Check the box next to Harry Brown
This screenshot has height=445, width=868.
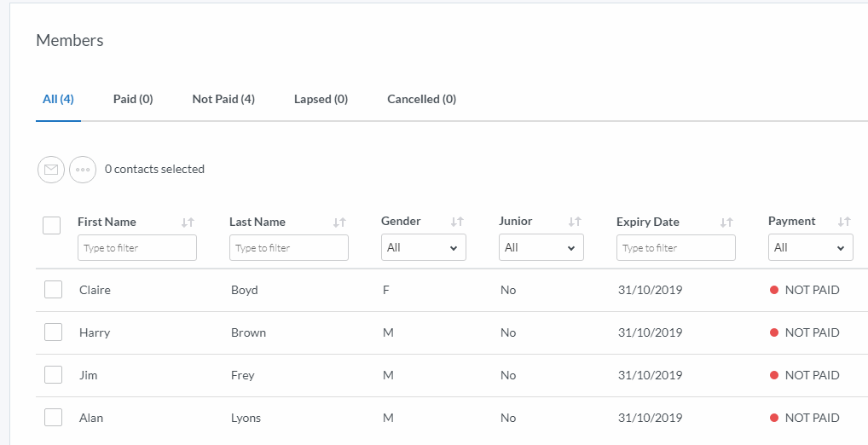[x=54, y=332]
